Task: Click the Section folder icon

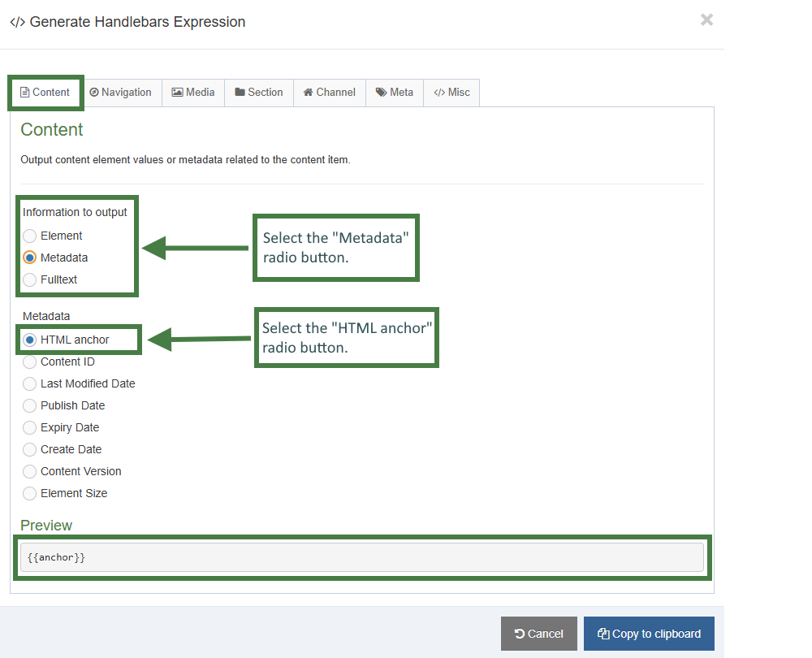Action: pos(239,92)
